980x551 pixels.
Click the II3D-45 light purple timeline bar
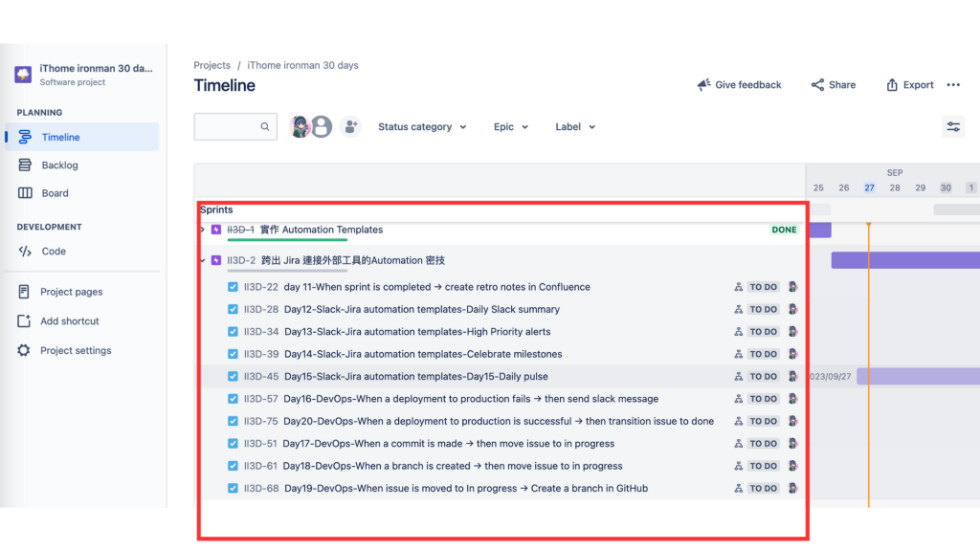click(x=918, y=376)
